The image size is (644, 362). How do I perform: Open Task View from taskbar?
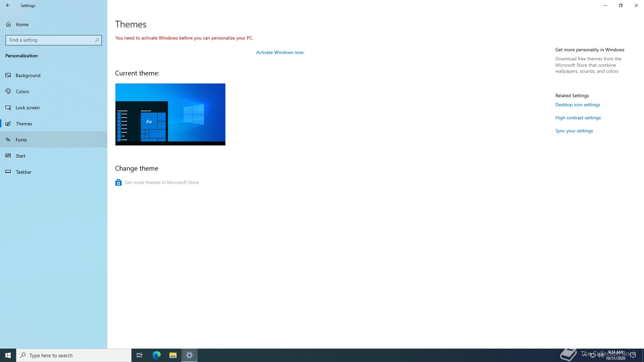(140, 355)
